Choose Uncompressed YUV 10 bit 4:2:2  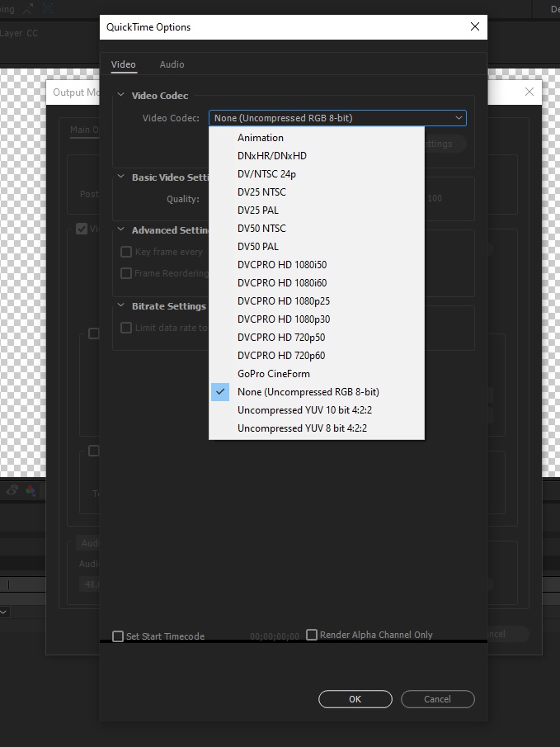[317, 409]
